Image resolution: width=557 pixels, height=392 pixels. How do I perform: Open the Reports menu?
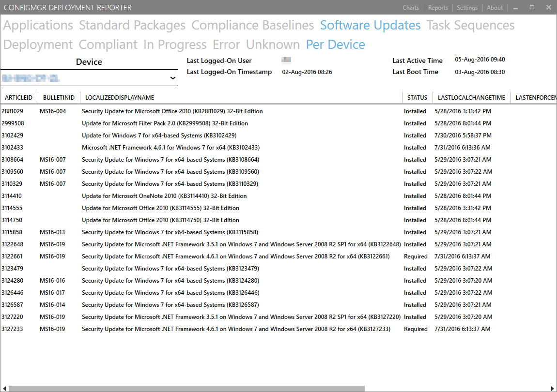[x=438, y=8]
